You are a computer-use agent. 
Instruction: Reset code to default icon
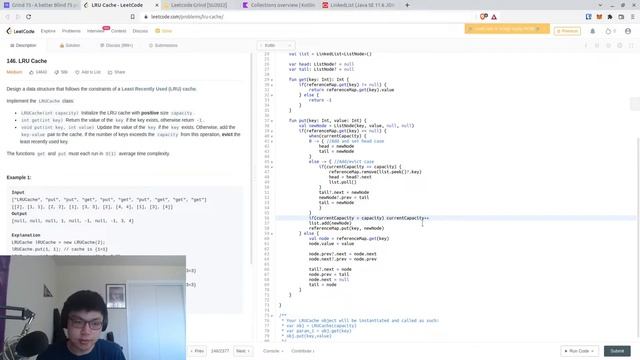[x=608, y=45]
